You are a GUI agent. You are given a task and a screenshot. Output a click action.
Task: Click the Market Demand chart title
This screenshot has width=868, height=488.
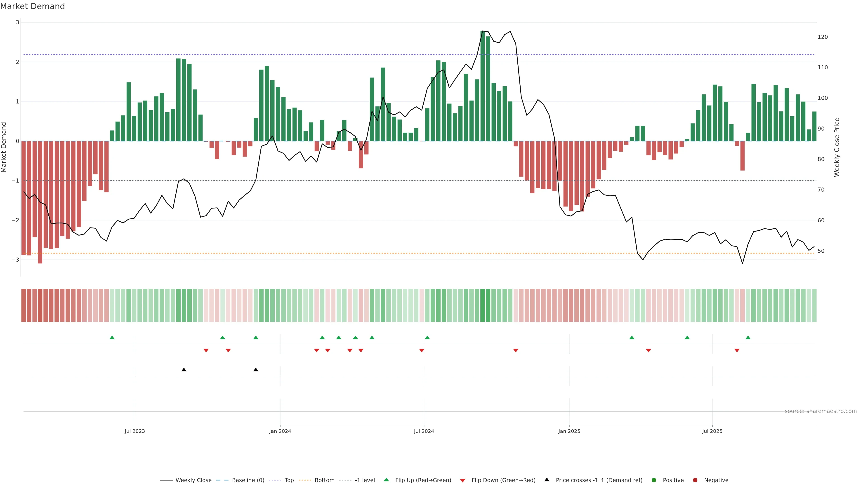tap(32, 6)
